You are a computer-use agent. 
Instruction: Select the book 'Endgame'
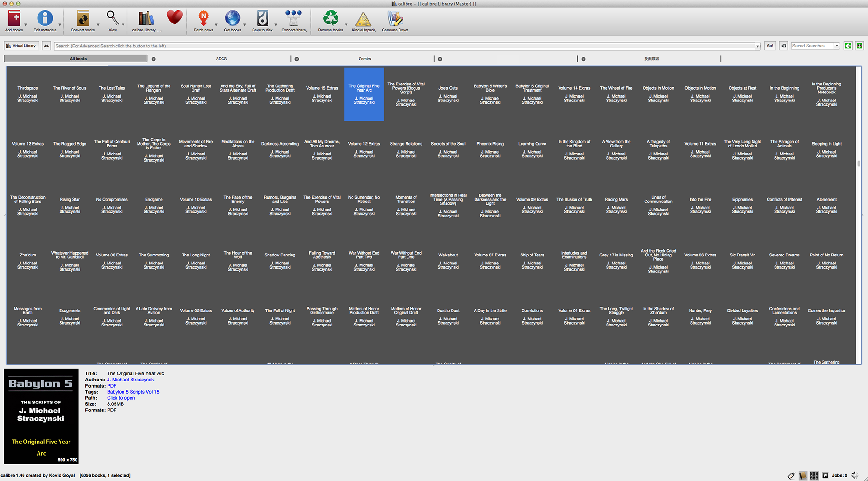[x=154, y=205]
